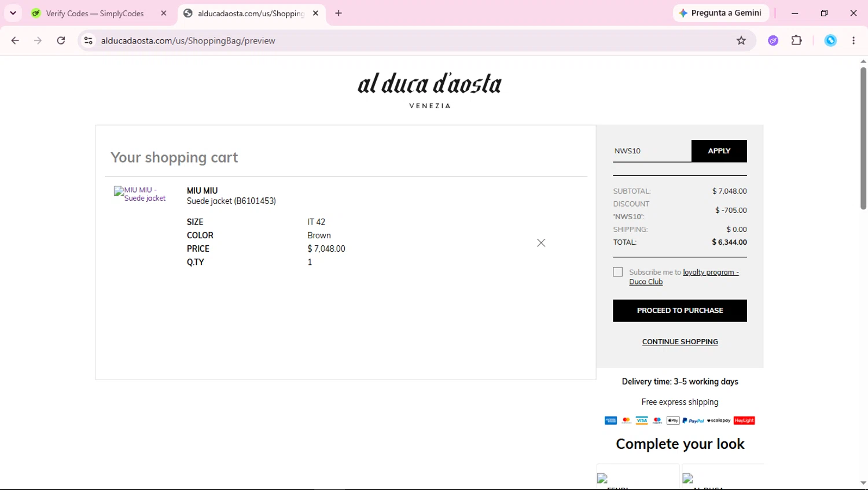Open the purple extension icon in toolbar

pos(773,40)
